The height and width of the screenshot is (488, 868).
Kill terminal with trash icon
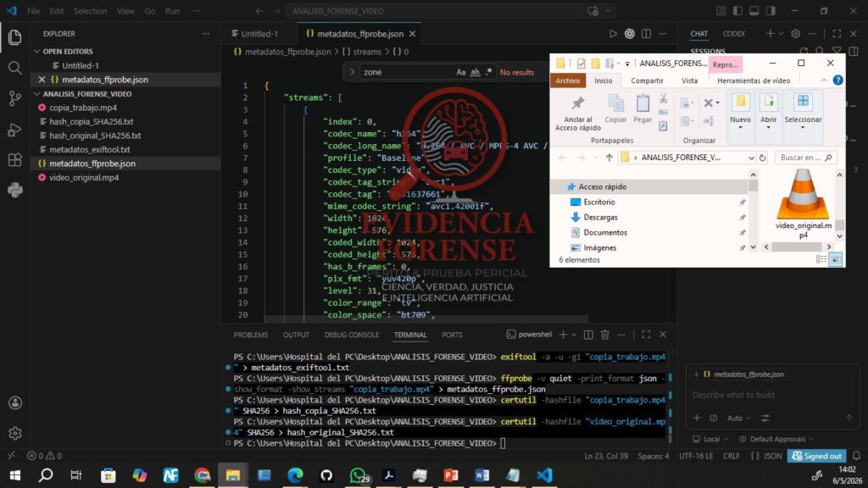[x=605, y=335]
